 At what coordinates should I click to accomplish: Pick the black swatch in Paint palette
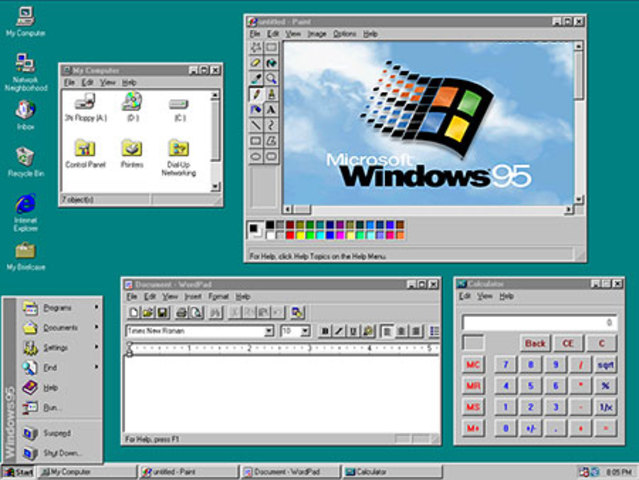click(270, 225)
